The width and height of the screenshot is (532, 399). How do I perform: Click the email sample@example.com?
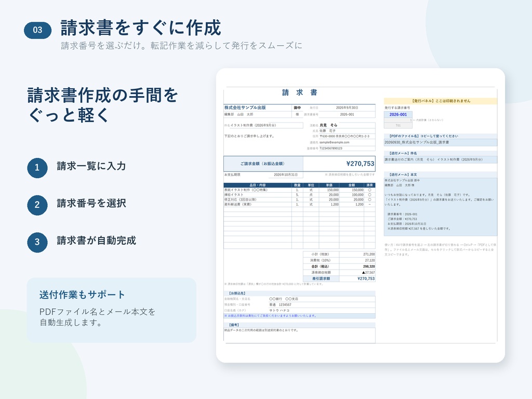(x=334, y=142)
